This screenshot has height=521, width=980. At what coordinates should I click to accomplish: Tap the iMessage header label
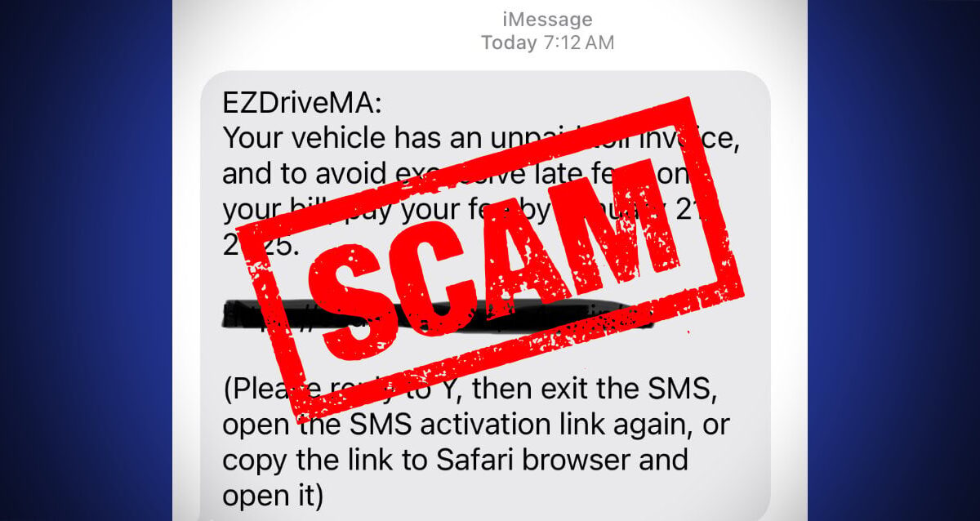(x=547, y=19)
